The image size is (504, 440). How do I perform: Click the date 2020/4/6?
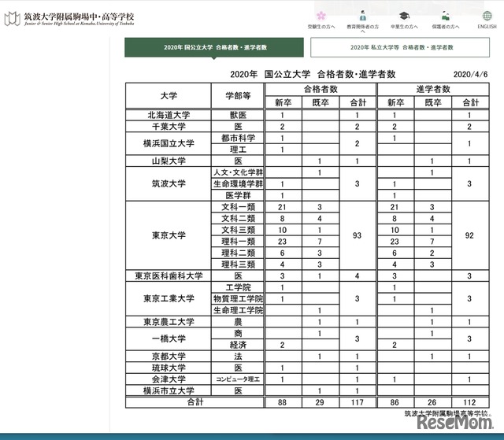pyautogui.click(x=470, y=75)
